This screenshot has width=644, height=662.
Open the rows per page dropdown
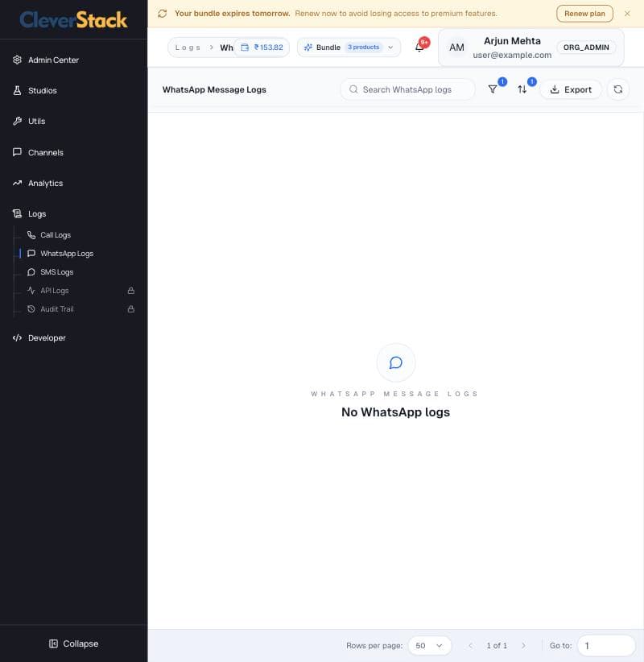pos(430,646)
